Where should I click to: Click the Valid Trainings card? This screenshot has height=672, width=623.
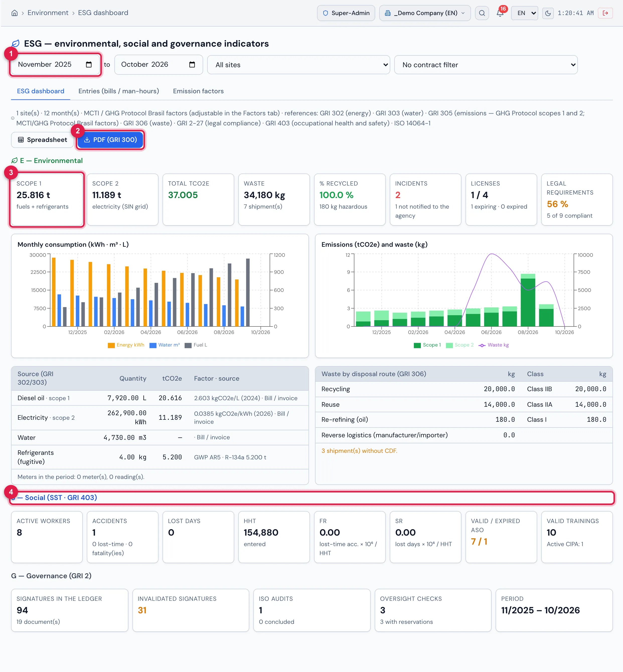tap(577, 537)
